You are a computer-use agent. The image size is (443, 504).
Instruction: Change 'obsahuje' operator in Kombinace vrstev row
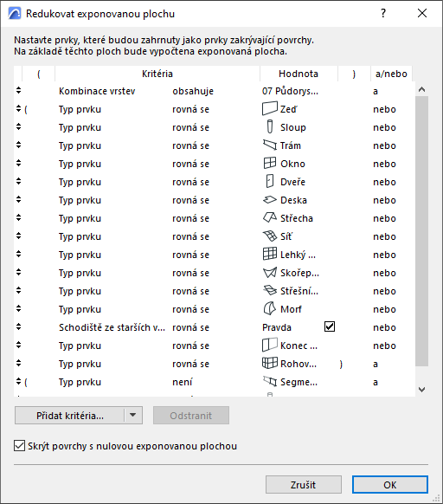click(x=193, y=91)
